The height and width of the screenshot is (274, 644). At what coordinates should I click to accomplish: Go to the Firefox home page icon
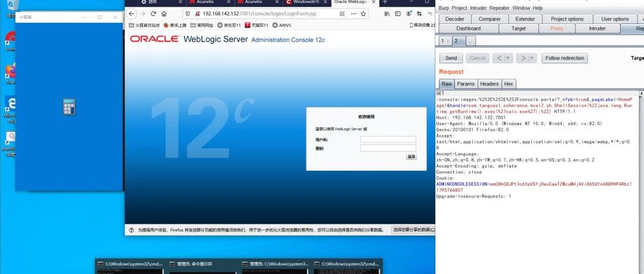[x=164, y=14]
